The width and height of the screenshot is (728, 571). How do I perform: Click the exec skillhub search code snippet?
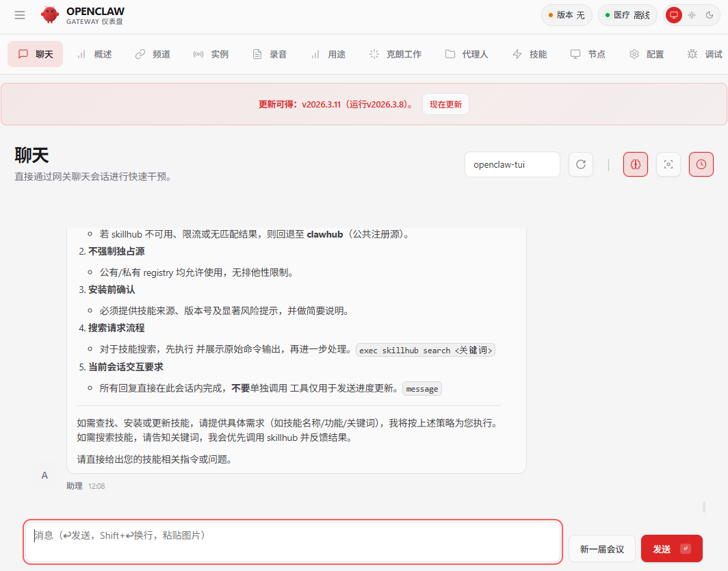[426, 351]
